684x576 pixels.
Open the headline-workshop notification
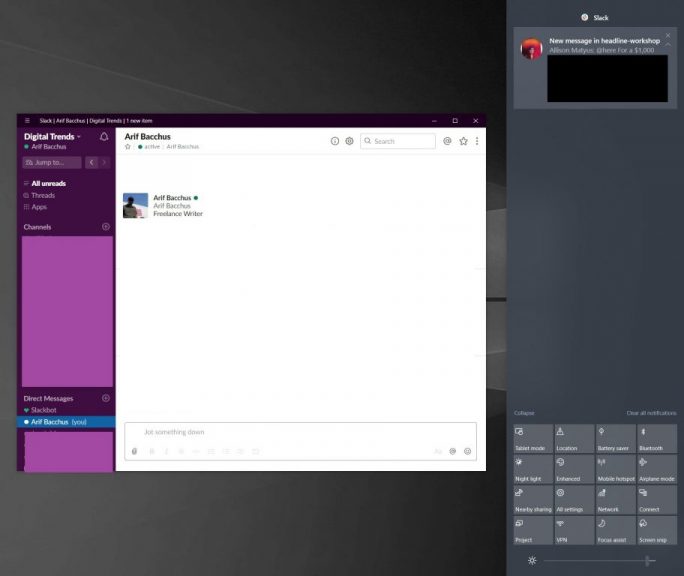point(595,68)
